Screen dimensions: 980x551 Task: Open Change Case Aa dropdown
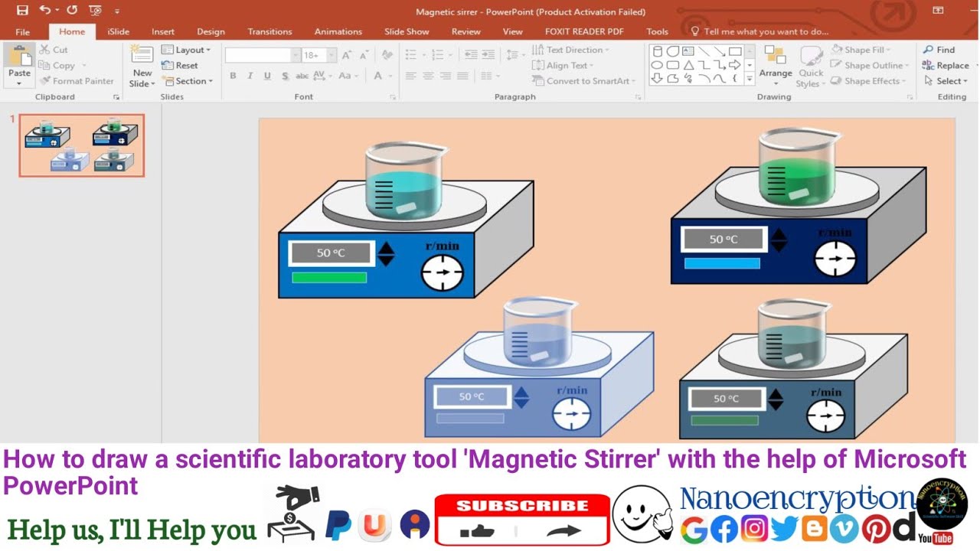tap(348, 76)
